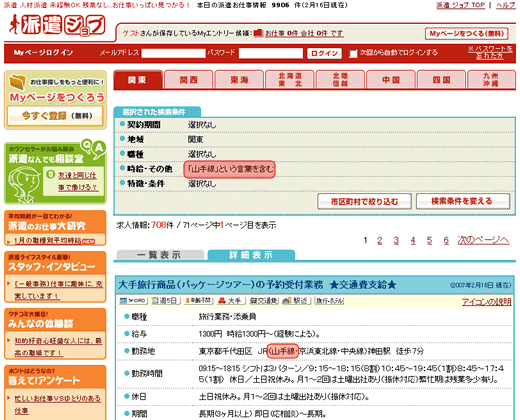Open the 派遣ジョブTOP link
The height and width of the screenshot is (420, 520).
coord(460,5)
